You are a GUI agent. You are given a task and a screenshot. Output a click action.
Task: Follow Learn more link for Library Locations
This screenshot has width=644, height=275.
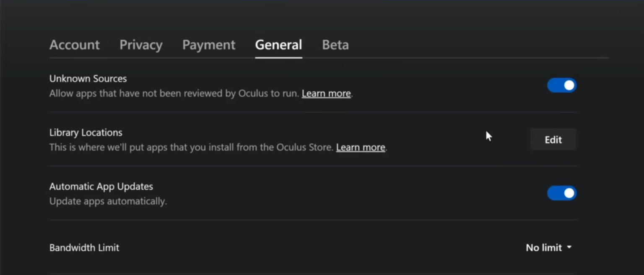(x=361, y=148)
